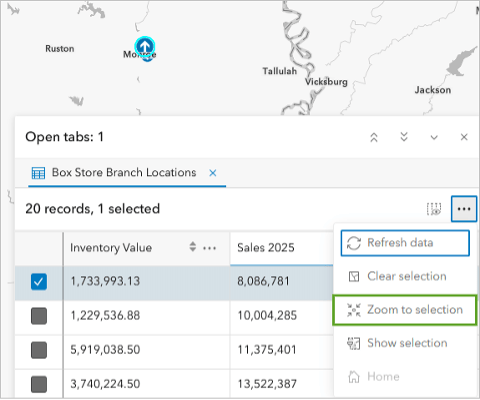
Task: Check the row with 1,229,536.88
Action: pos(39,316)
